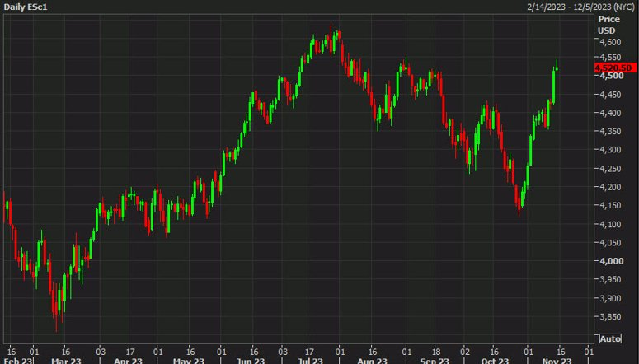Open the 2/14/2023 - 12/5/2023 date range
Image resolution: width=639 pixels, height=364 pixels.
[580, 7]
